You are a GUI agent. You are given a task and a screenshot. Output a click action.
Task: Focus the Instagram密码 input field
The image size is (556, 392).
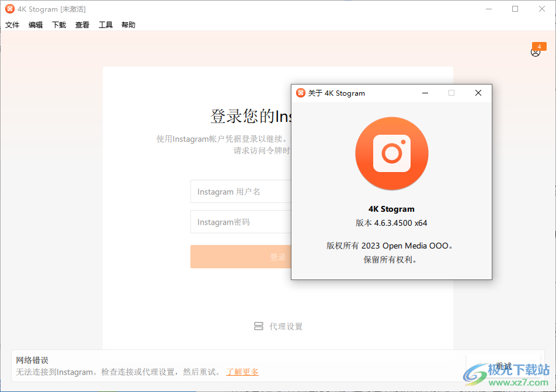[241, 222]
